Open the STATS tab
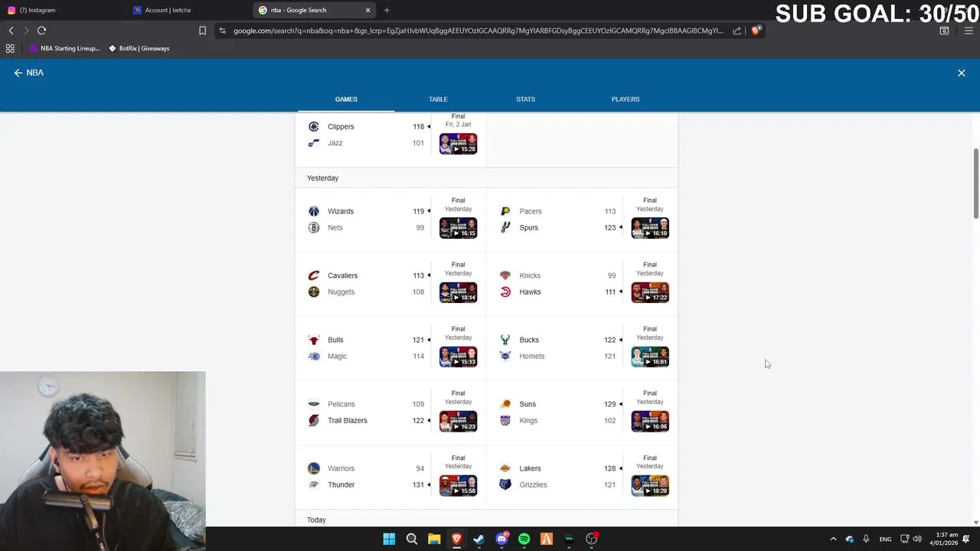The height and width of the screenshot is (551, 980). click(525, 99)
